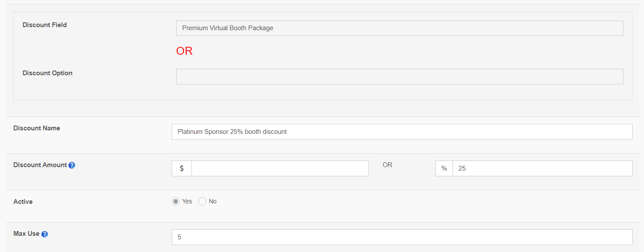Click the Max Use label text
Screen dimensions: 644x252
pos(26,234)
